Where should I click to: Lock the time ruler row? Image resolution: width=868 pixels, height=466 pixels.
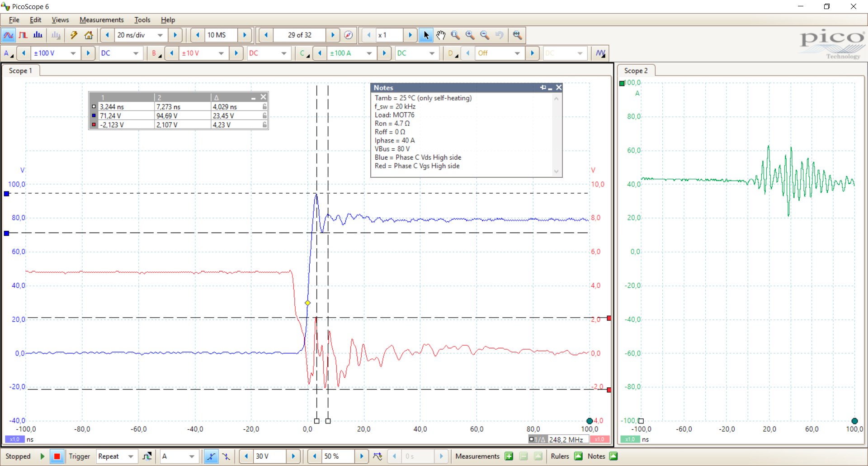[x=264, y=107]
